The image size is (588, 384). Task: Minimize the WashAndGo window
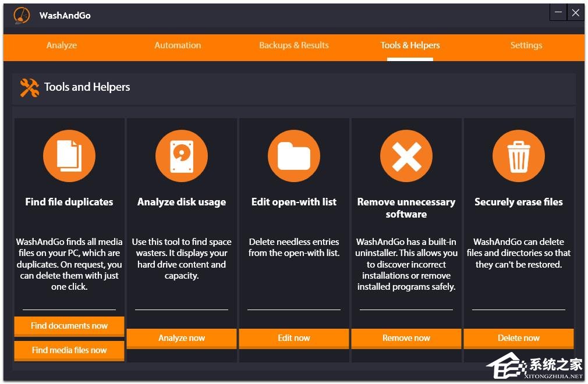[x=558, y=13]
